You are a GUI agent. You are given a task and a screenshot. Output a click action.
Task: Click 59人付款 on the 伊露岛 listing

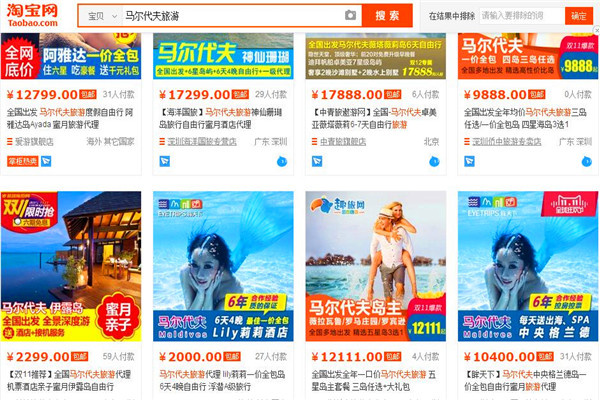point(118,357)
